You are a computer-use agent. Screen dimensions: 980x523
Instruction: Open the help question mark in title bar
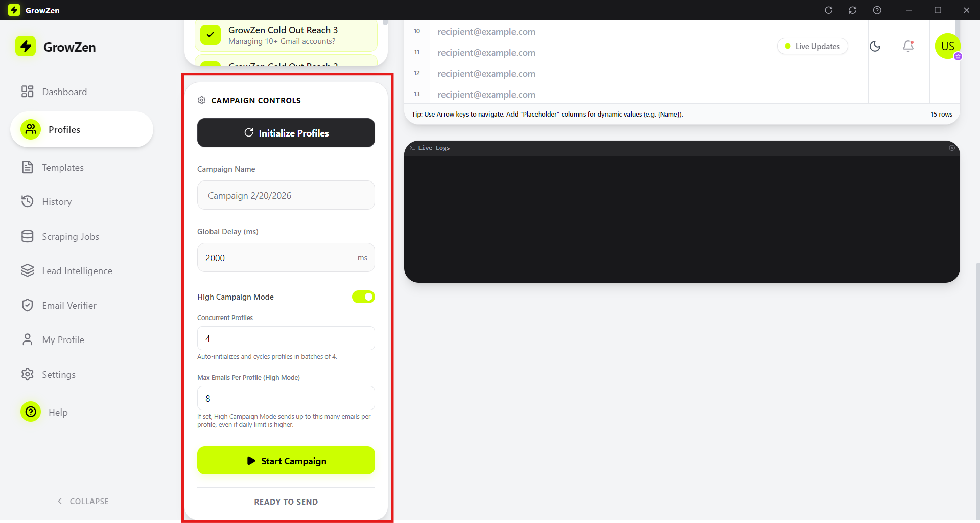pos(877,10)
